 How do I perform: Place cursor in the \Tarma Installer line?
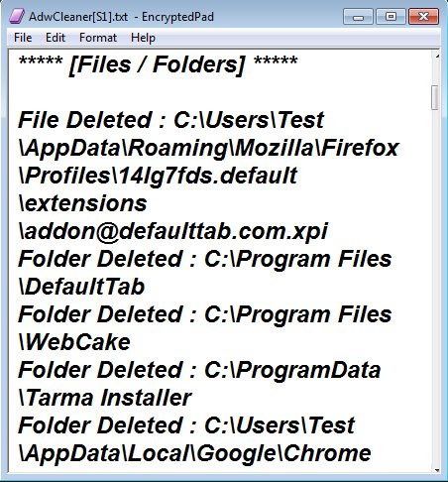[x=105, y=398]
